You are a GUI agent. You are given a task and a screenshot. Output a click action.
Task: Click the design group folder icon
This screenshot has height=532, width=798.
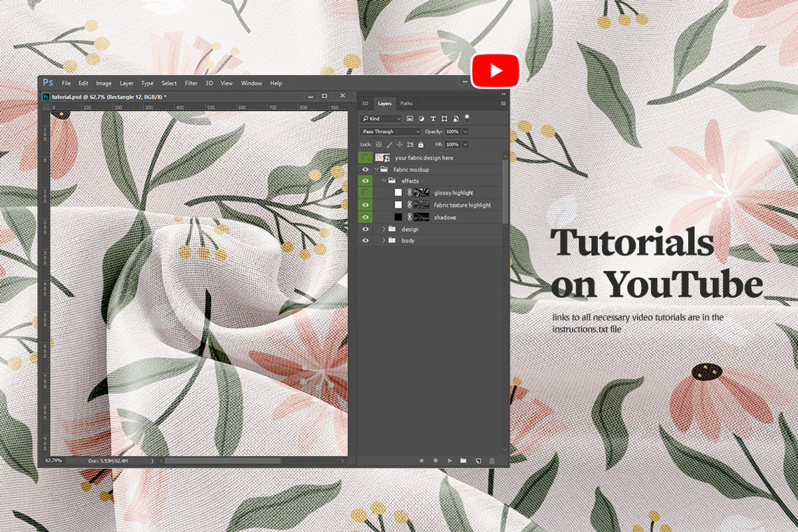(x=392, y=229)
